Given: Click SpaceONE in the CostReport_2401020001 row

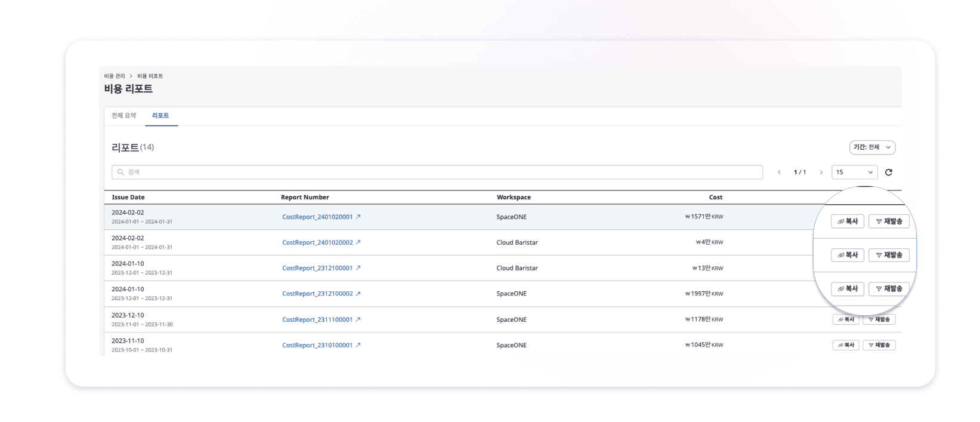Looking at the screenshot, I should click(512, 217).
